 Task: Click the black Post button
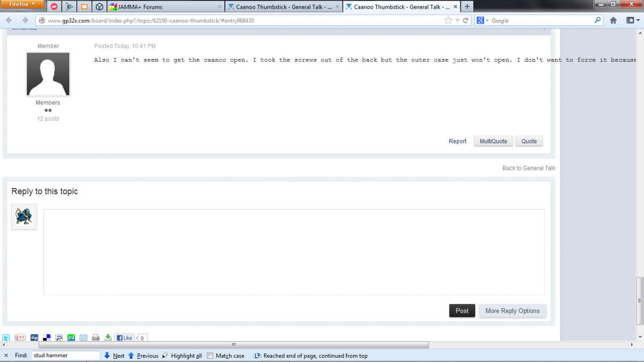[x=462, y=311]
